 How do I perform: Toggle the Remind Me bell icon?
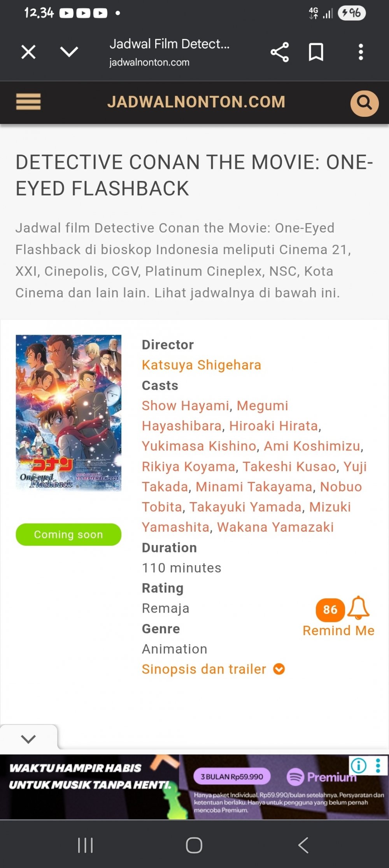pos(358,608)
